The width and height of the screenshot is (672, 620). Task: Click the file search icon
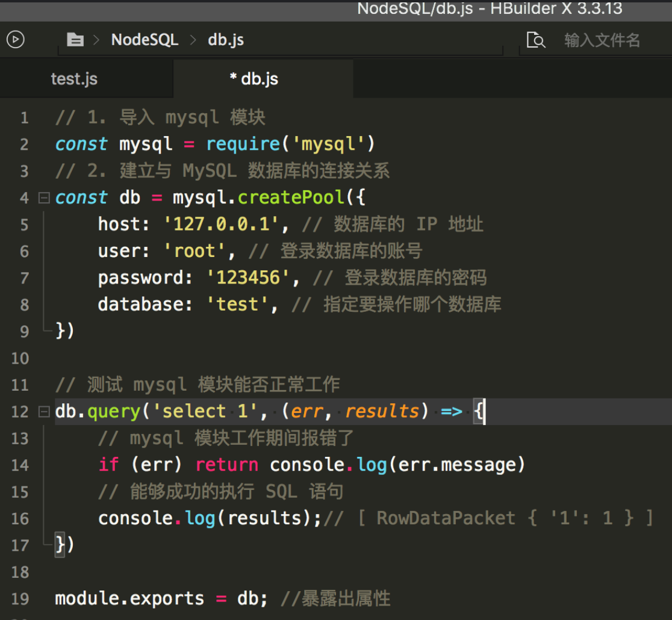point(536,40)
